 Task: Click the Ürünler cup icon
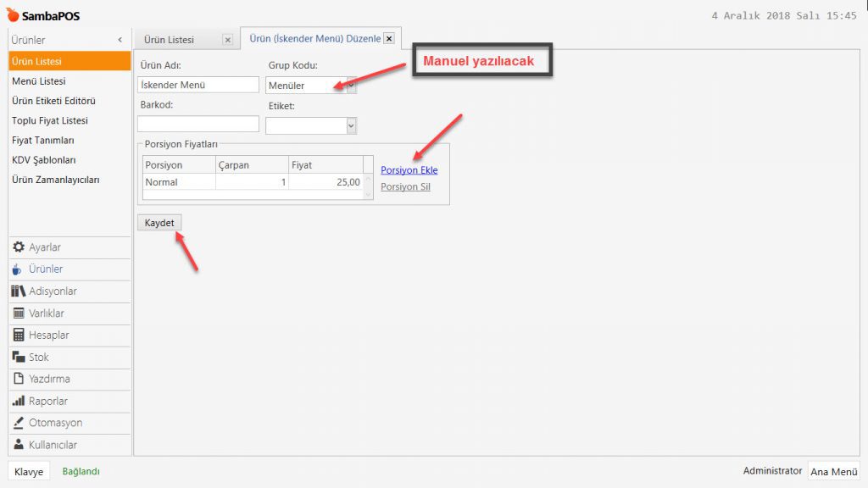click(x=19, y=269)
